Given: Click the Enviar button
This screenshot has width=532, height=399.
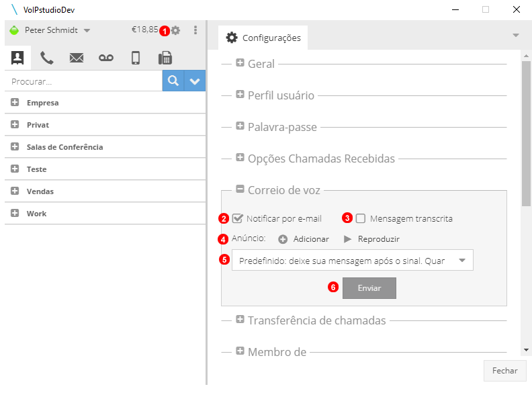Looking at the screenshot, I should click(369, 288).
